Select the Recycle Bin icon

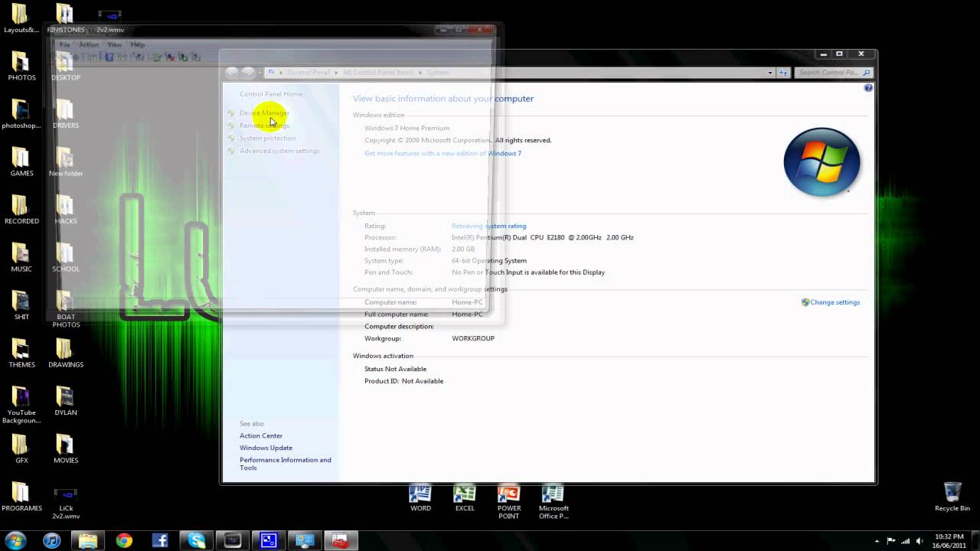coord(952,497)
